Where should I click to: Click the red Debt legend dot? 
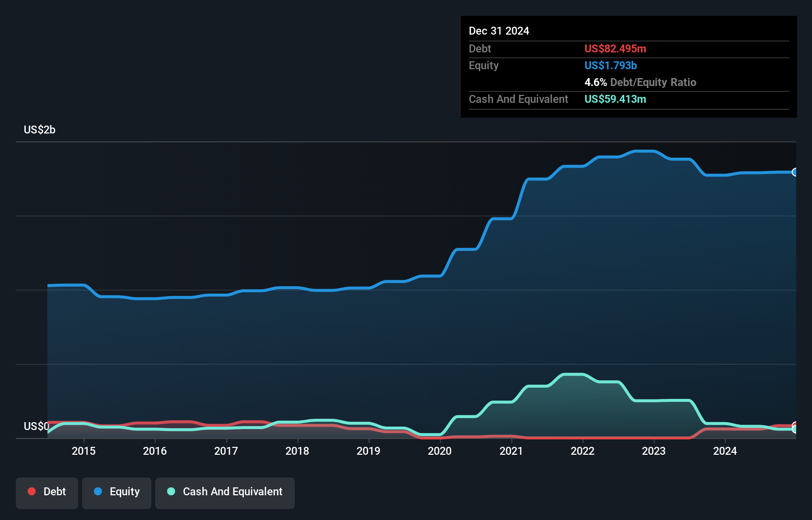coord(32,491)
